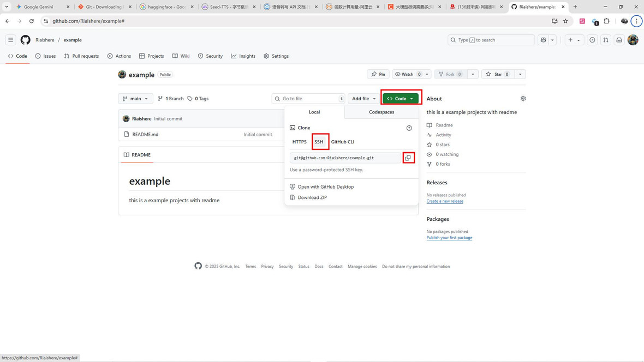Viewport: 644px width, 362px height.
Task: Fork the example repository
Action: coord(451,74)
